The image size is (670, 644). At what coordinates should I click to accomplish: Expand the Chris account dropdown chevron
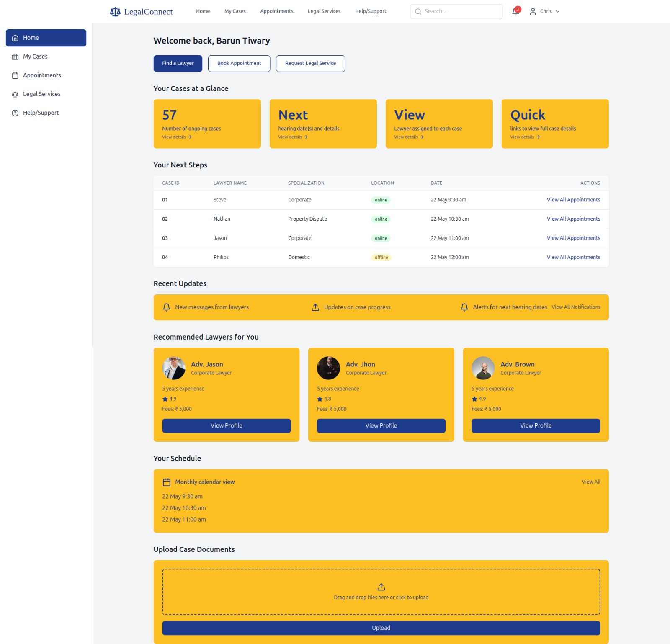[x=557, y=12]
